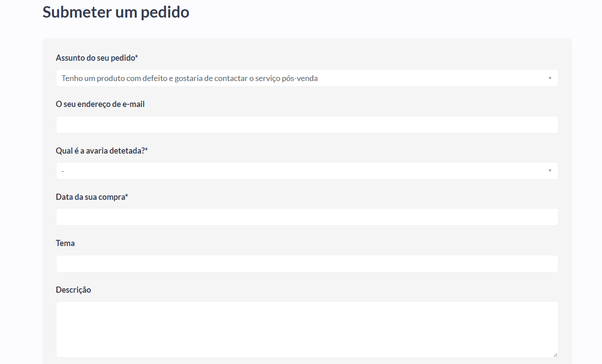Click the 'Qual é a avaria detetada?*' label

102,151
